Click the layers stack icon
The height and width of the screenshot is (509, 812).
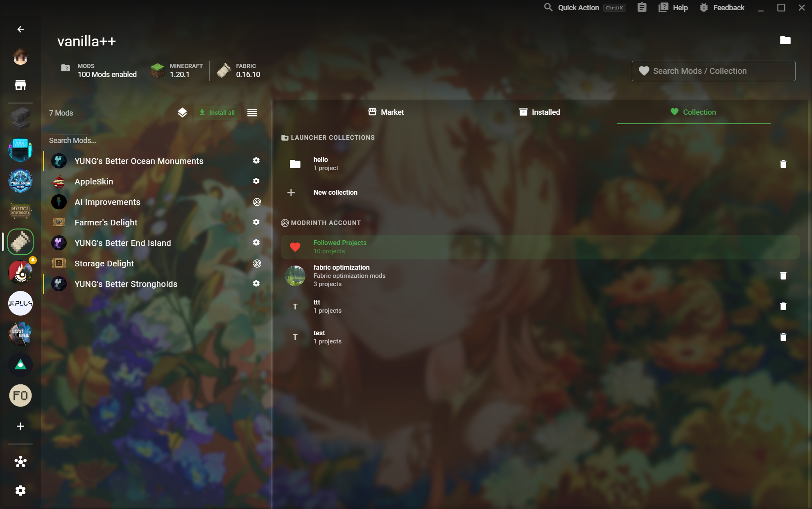coord(182,113)
